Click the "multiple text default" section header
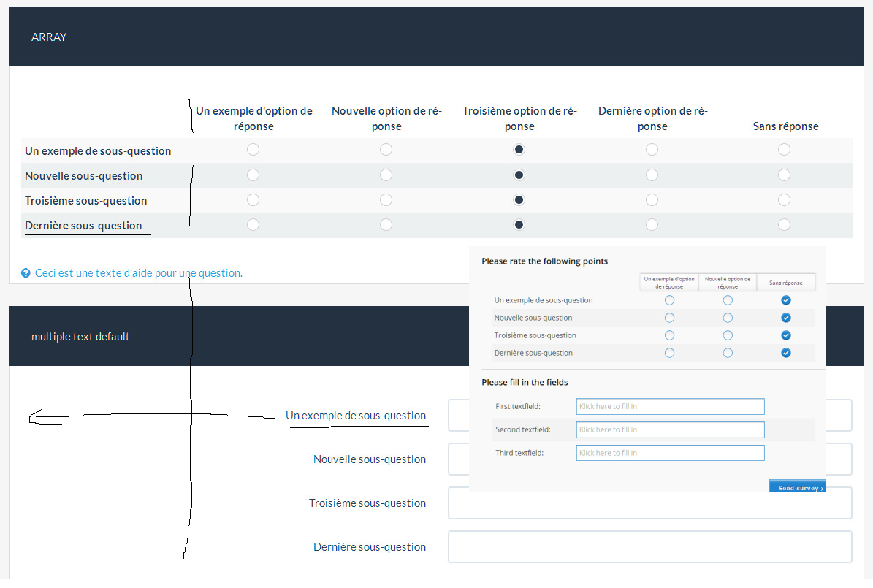Screen dimensions: 873x588 tap(80, 337)
